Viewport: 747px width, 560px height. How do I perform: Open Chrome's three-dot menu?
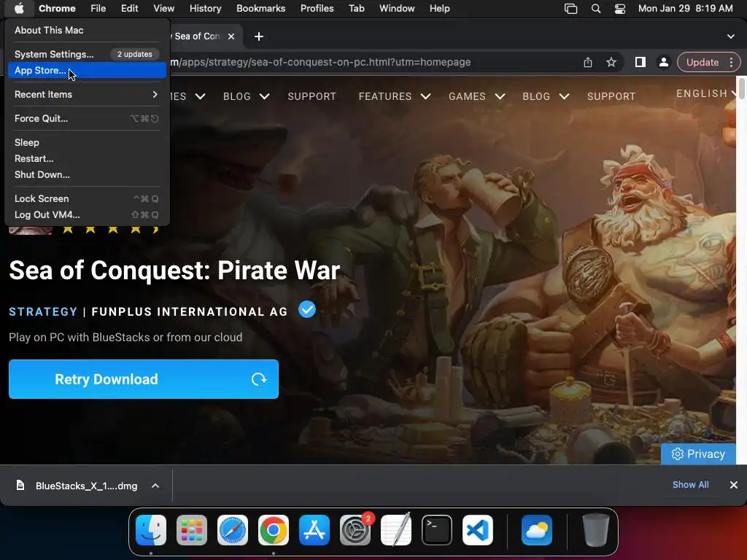[x=731, y=63]
